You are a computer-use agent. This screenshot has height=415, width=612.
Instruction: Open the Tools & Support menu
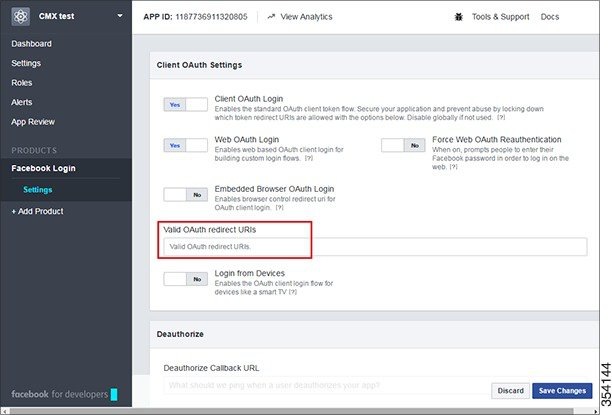pyautogui.click(x=500, y=17)
